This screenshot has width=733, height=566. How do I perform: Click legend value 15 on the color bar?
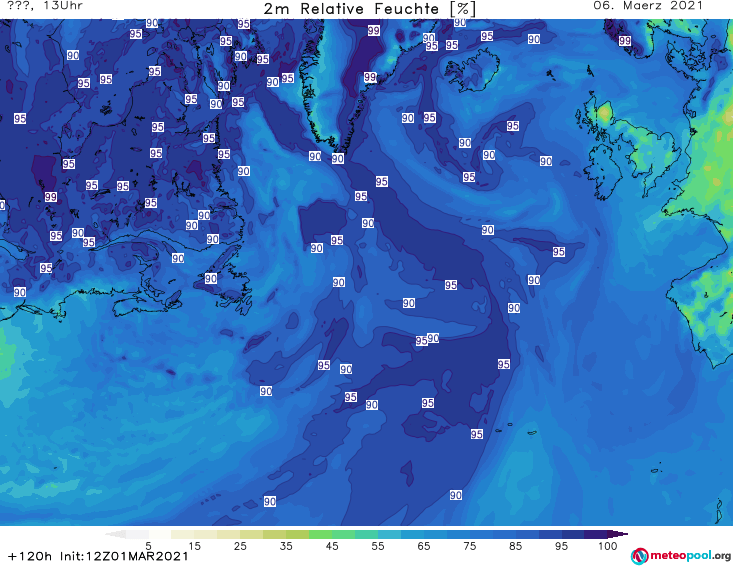click(x=194, y=546)
